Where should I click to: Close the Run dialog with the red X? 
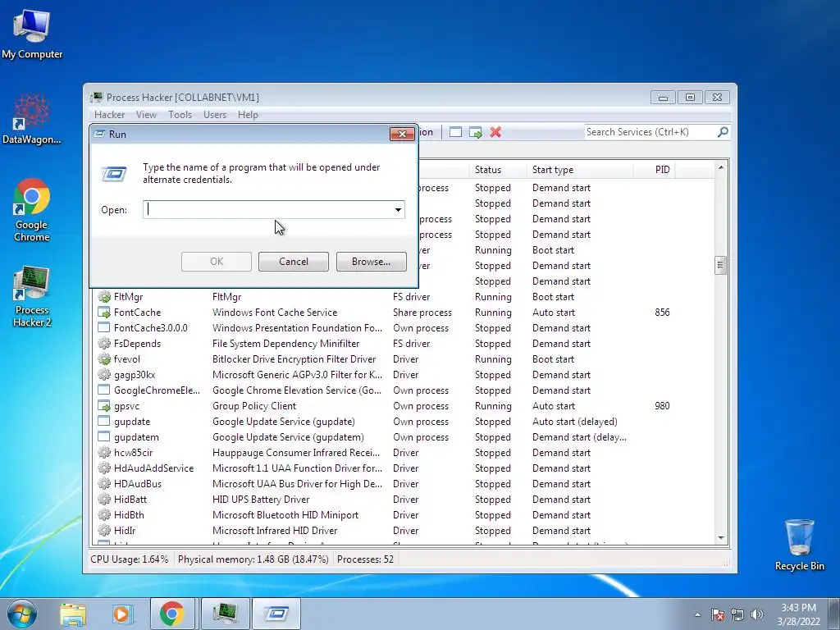pyautogui.click(x=402, y=134)
